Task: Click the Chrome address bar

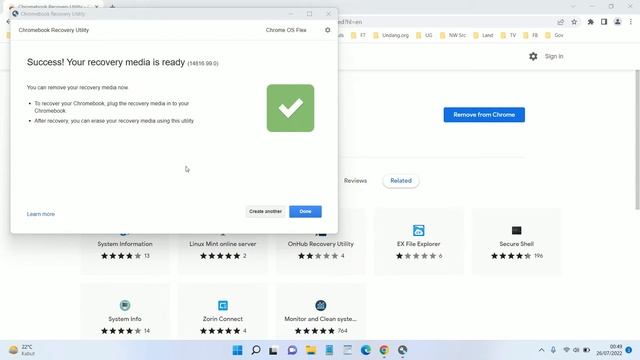Action: tap(445, 22)
